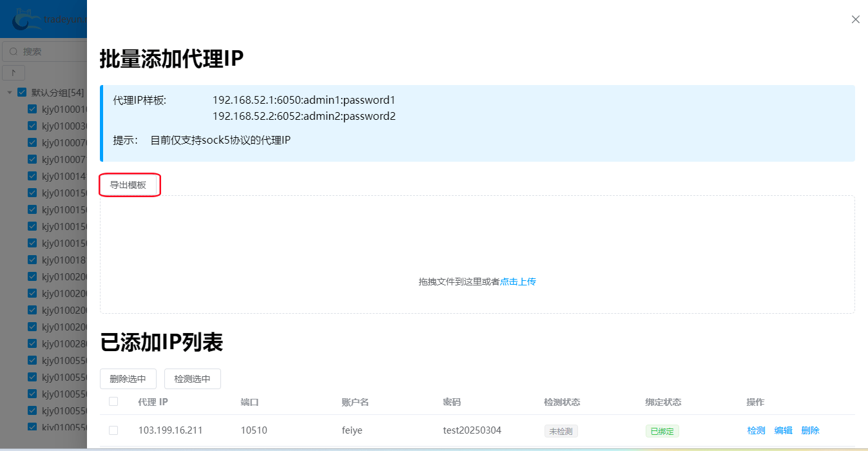
Task: Close the batch add proxy IP dialog
Action: [855, 19]
